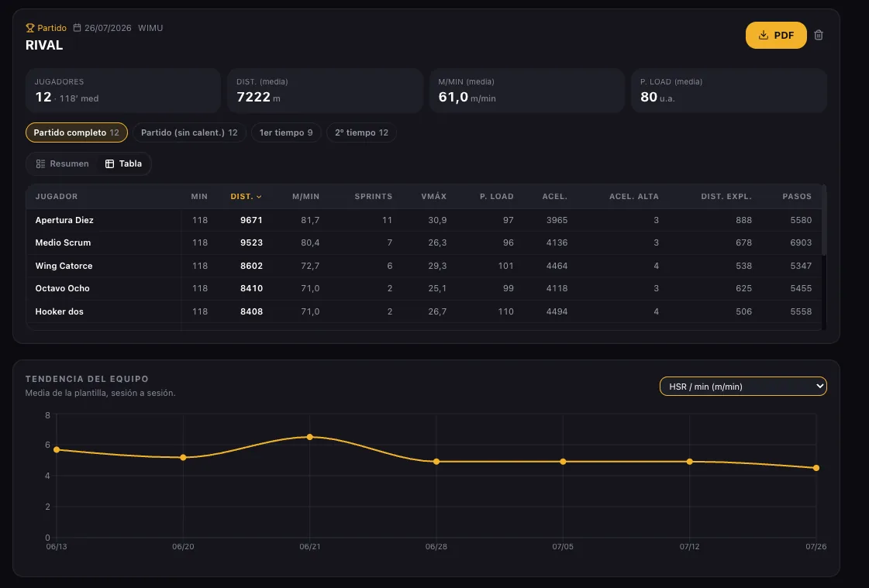Click the TENDENCIA DEL EQUIPO heading

click(87, 379)
